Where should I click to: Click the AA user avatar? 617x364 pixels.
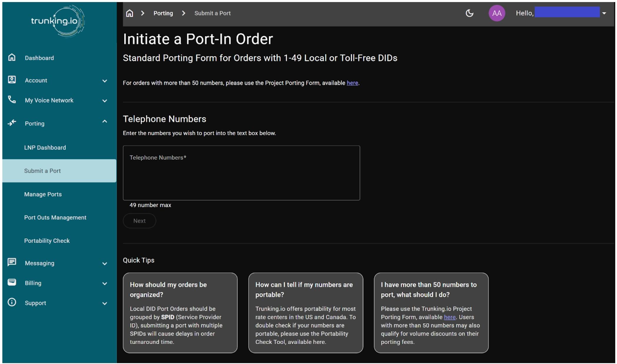tap(497, 13)
